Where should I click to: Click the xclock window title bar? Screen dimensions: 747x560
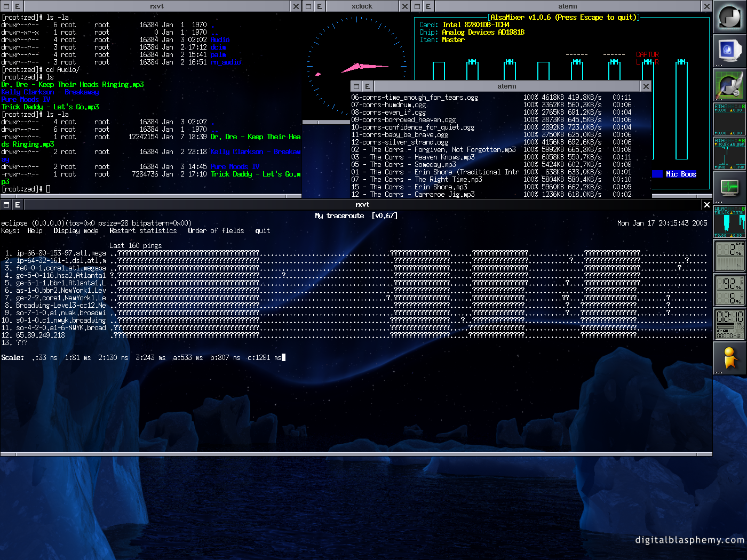point(362,6)
